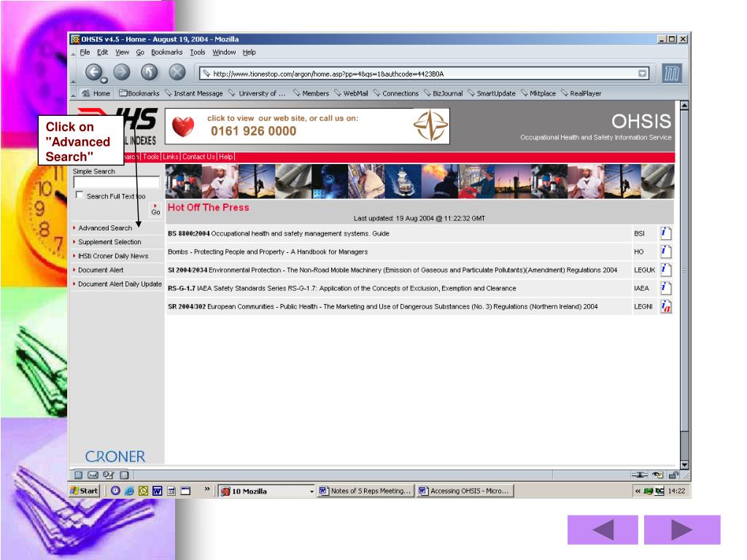This screenshot has width=747, height=560.
Task: Click Links in red site navigation bar
Action: click(x=170, y=157)
